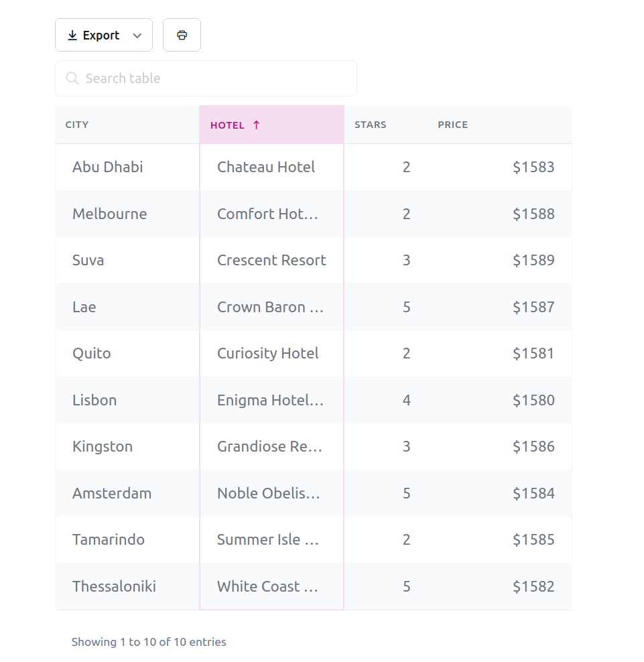Click the ascending sort arrow on Hotel
Image resolution: width=644 pixels, height=662 pixels.
click(x=257, y=125)
